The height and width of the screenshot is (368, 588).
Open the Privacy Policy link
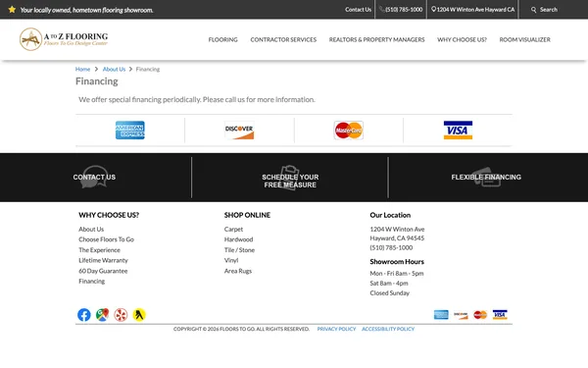coord(336,329)
